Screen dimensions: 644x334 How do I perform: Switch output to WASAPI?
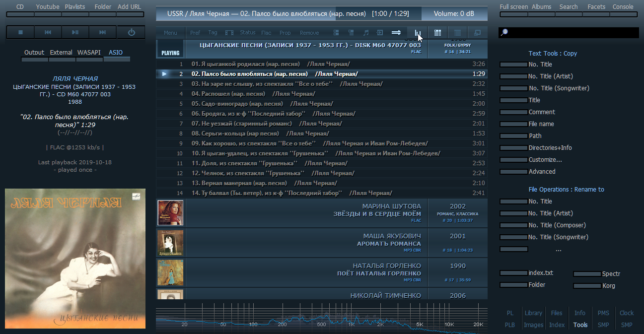click(89, 53)
